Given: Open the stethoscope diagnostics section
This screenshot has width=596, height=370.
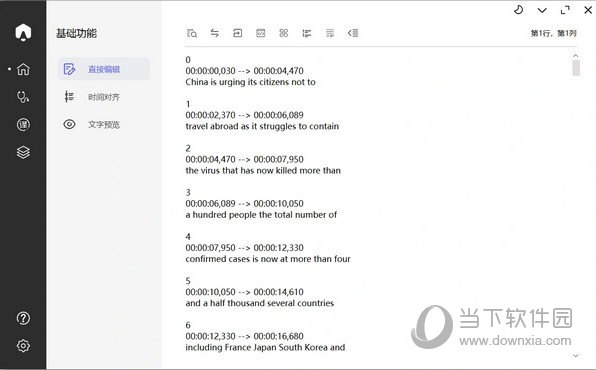Looking at the screenshot, I should [23, 97].
